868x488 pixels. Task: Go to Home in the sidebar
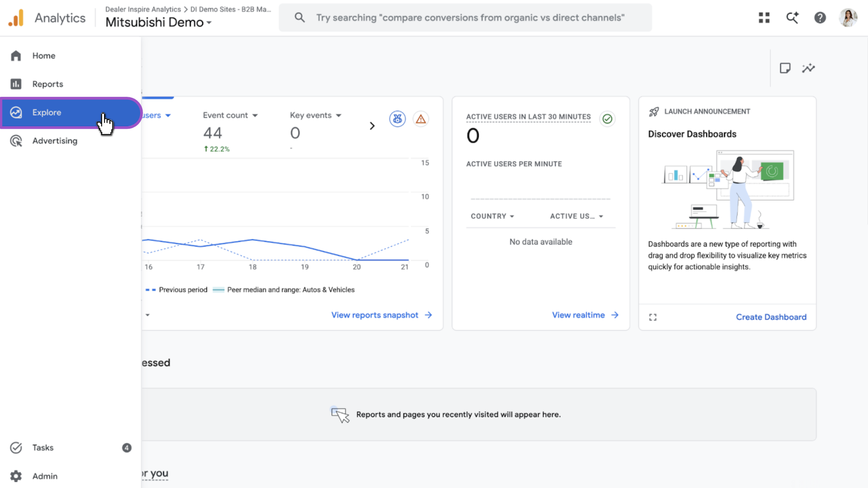click(x=71, y=56)
